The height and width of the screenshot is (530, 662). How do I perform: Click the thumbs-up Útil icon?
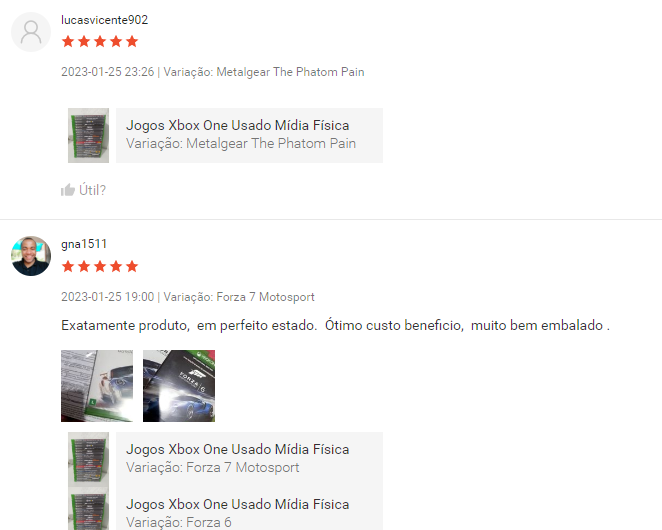(68, 190)
